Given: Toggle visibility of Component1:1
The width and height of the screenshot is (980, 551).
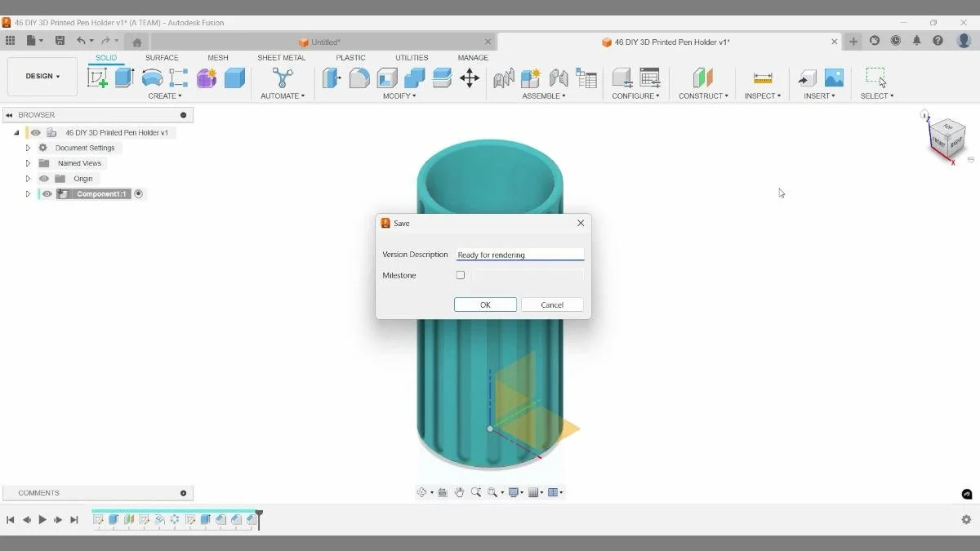Looking at the screenshot, I should click(46, 193).
